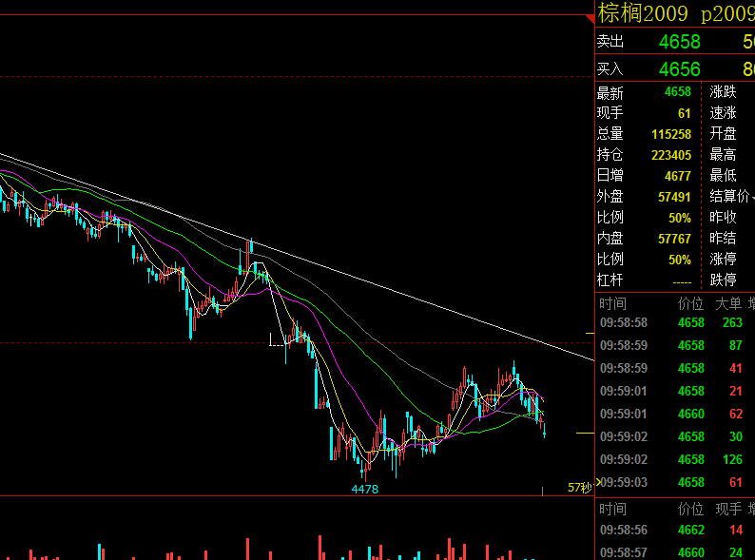Click the 持仓 223405 value

(x=671, y=155)
